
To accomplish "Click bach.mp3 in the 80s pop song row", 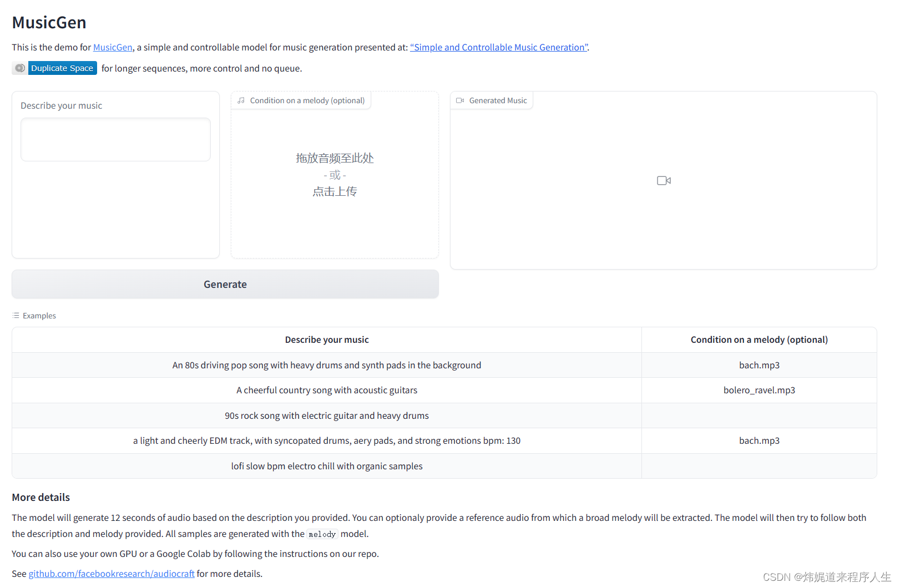I will click(x=759, y=365).
